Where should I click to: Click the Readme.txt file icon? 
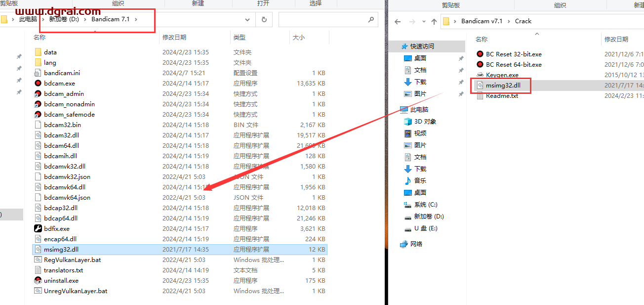tap(480, 95)
